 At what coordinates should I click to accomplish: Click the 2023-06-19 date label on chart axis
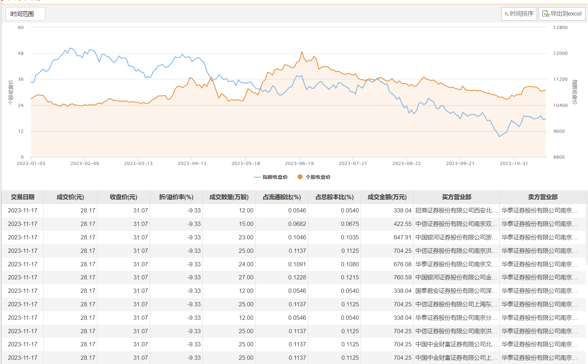[299, 164]
